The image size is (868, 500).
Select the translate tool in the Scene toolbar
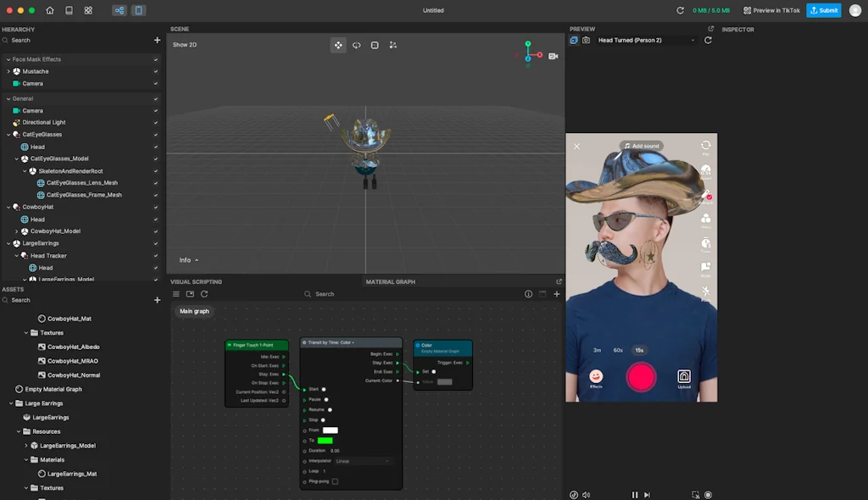pyautogui.click(x=338, y=45)
